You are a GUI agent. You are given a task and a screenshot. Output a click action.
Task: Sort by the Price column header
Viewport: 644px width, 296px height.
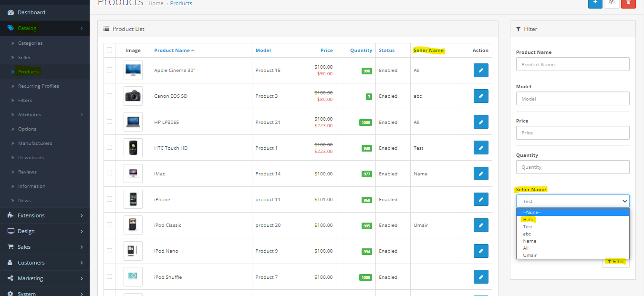[327, 51]
